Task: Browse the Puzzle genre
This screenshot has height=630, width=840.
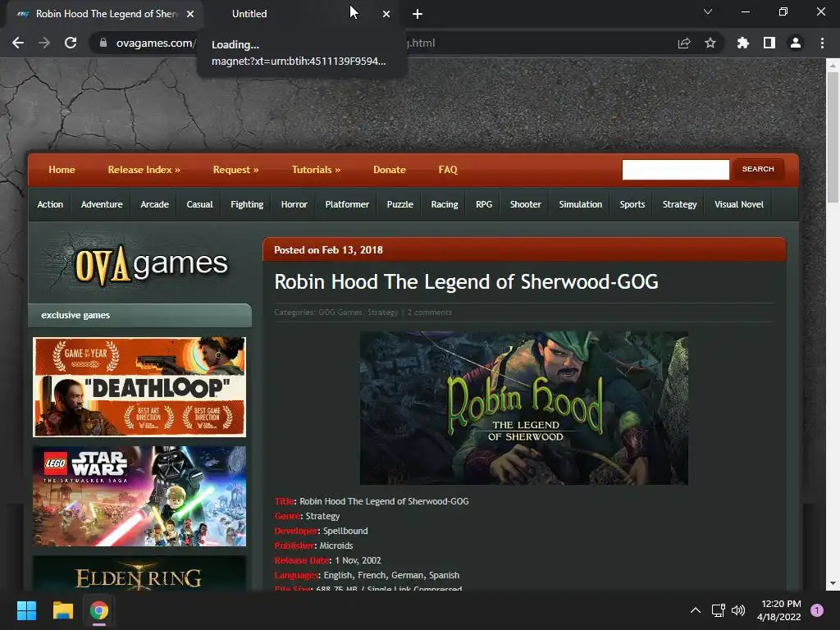Action: point(400,204)
